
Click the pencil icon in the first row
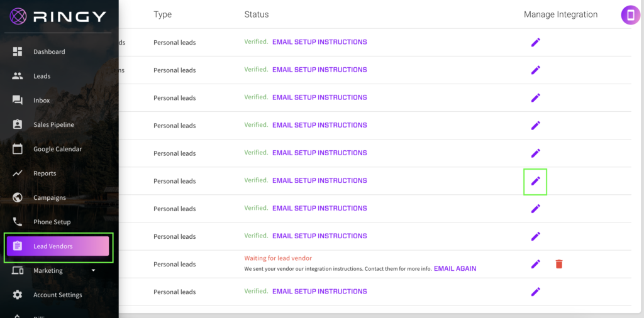click(x=535, y=42)
